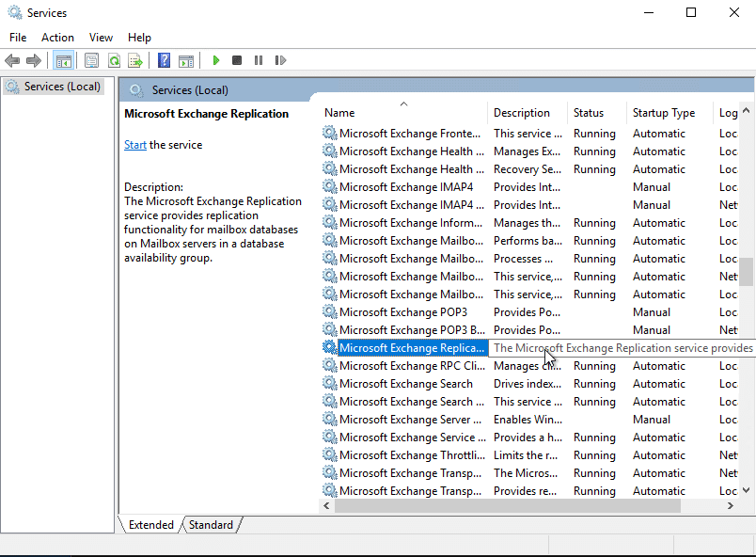The image size is (756, 557).
Task: Open Properties toolbar icon
Action: pos(91,61)
